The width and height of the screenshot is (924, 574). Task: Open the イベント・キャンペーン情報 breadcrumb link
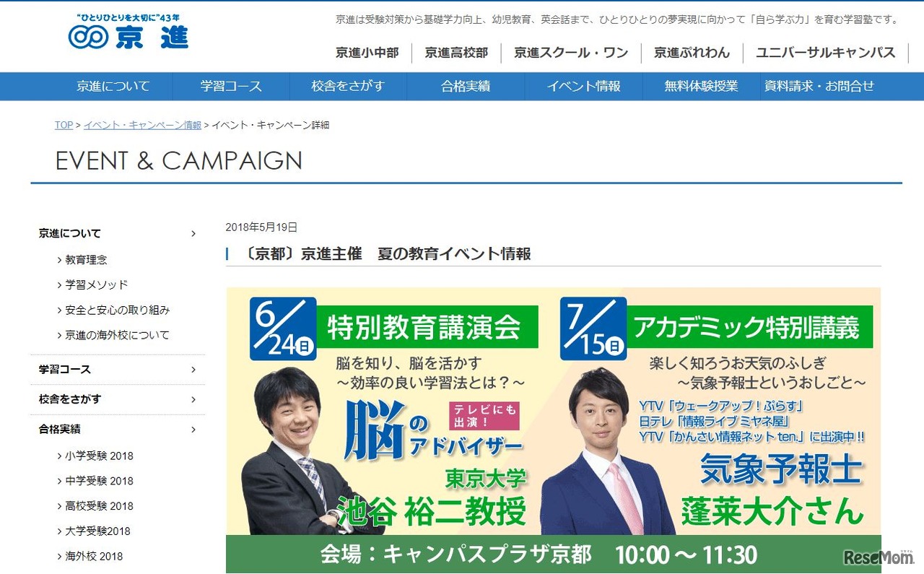point(142,125)
